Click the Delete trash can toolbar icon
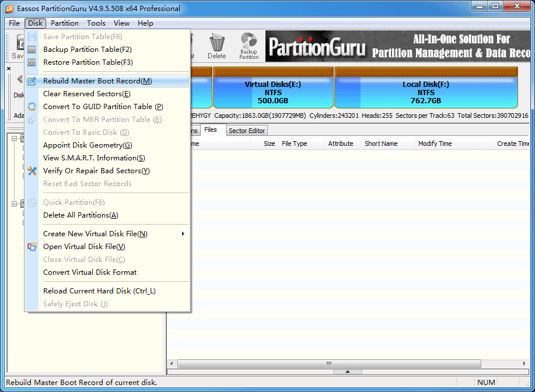The image size is (535, 392). click(x=217, y=46)
